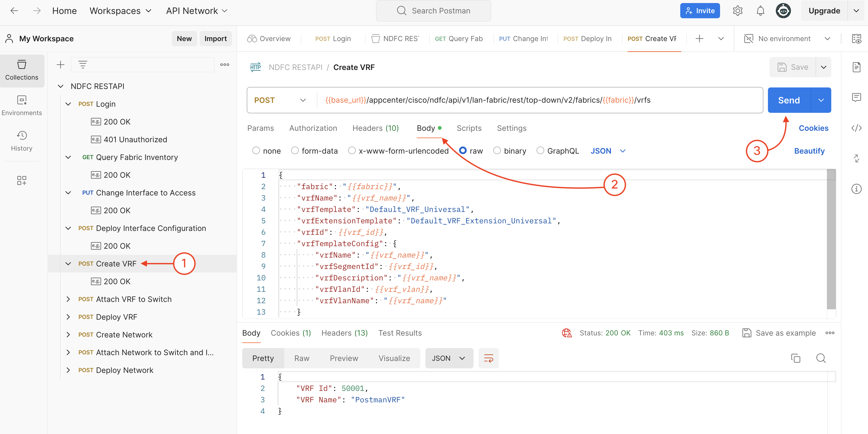Open the notifications bell icon

coord(761,11)
